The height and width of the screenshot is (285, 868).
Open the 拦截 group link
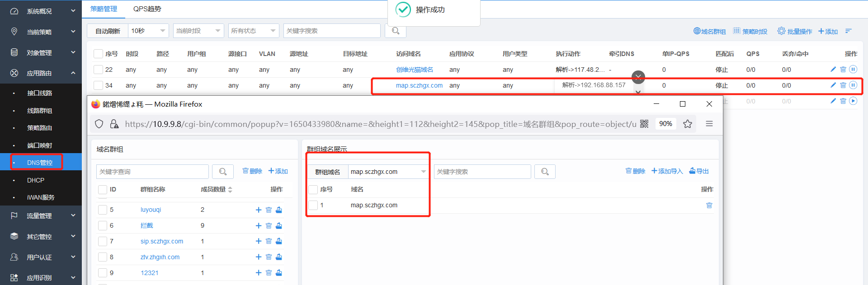[146, 225]
